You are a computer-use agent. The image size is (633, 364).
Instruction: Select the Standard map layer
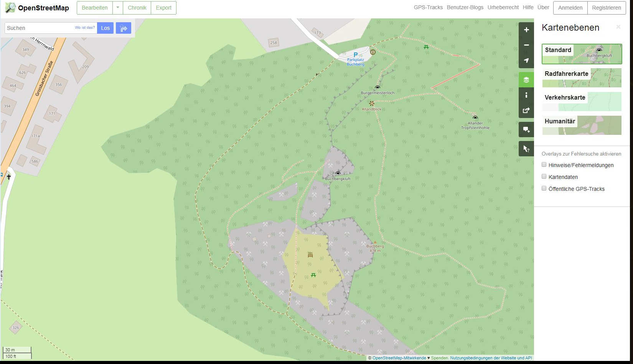tap(582, 54)
